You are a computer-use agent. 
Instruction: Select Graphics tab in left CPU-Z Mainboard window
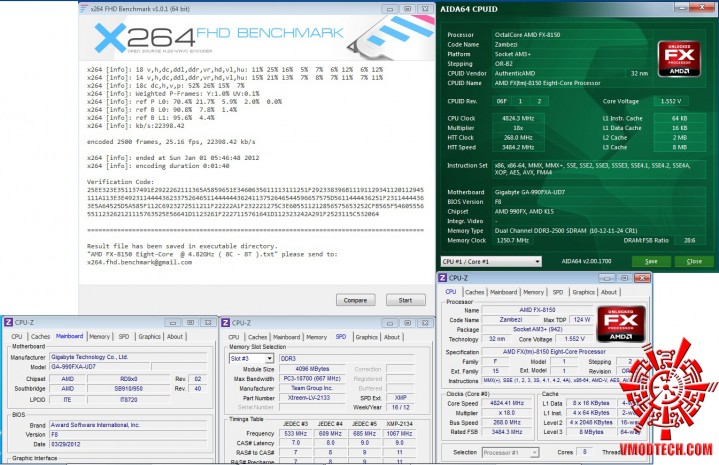[149, 337]
